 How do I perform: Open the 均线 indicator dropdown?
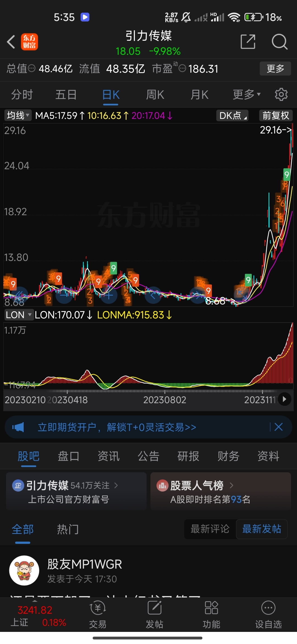(x=18, y=115)
